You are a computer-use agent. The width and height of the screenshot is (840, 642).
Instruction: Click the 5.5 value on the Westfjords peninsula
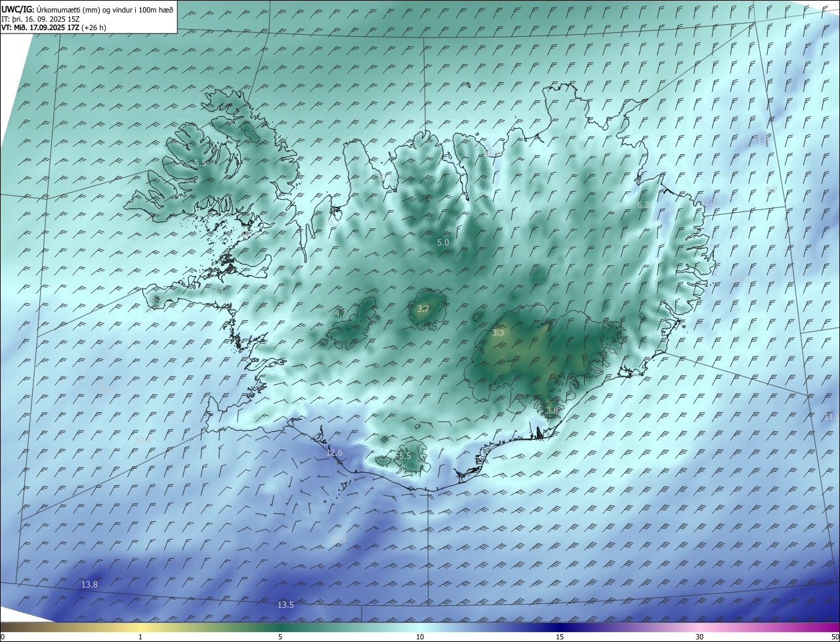pyautogui.click(x=201, y=163)
